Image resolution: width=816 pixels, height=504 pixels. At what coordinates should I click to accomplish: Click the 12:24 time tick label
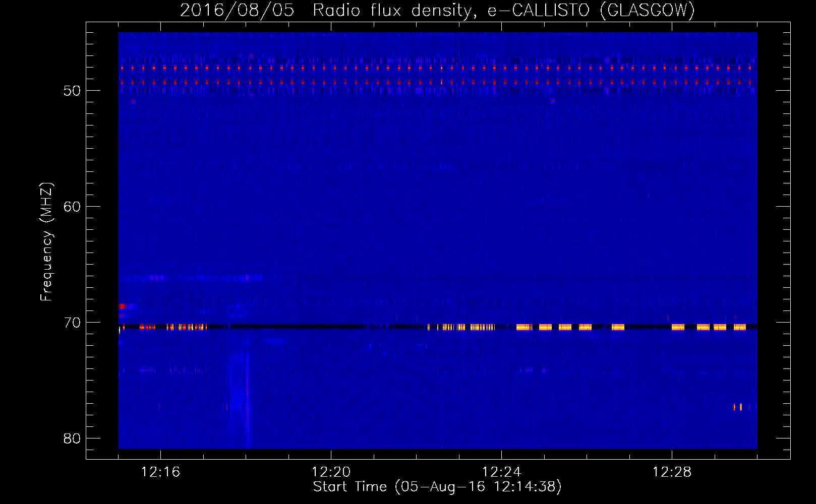(501, 472)
